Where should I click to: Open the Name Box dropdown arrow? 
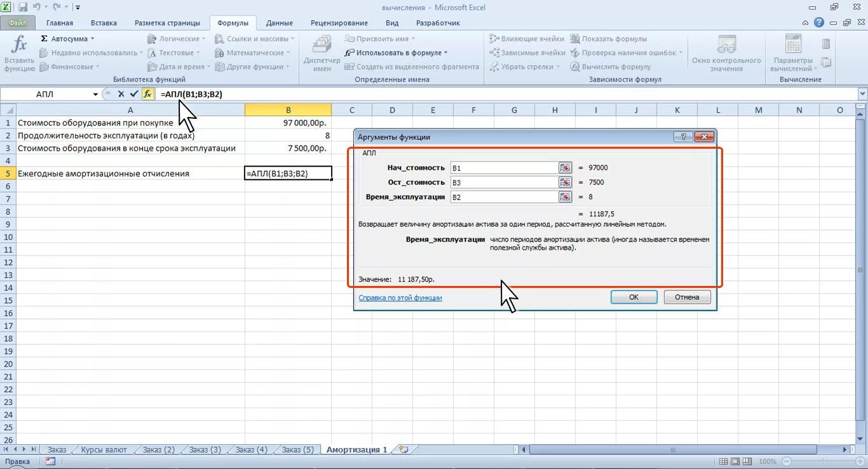click(95, 94)
